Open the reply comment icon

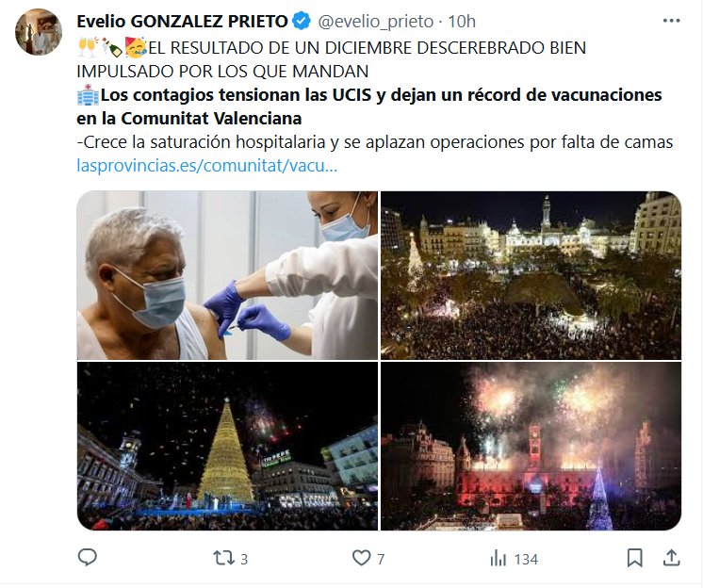[88, 558]
